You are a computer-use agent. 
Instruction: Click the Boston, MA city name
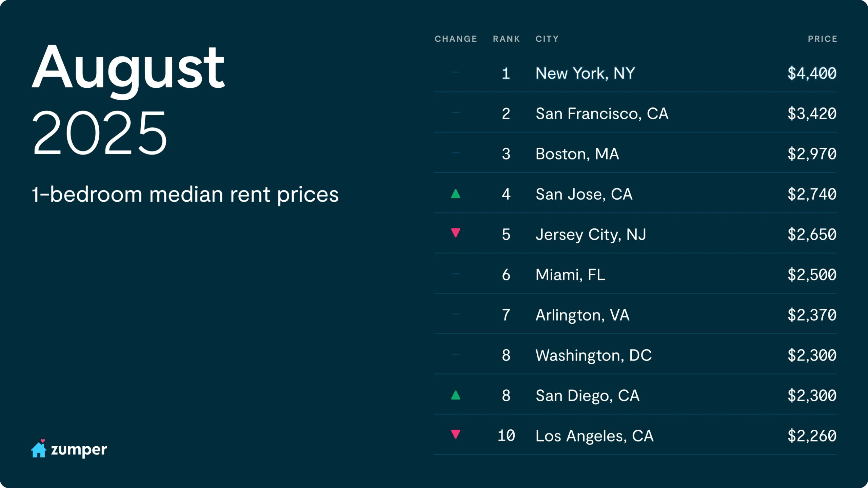(x=577, y=154)
